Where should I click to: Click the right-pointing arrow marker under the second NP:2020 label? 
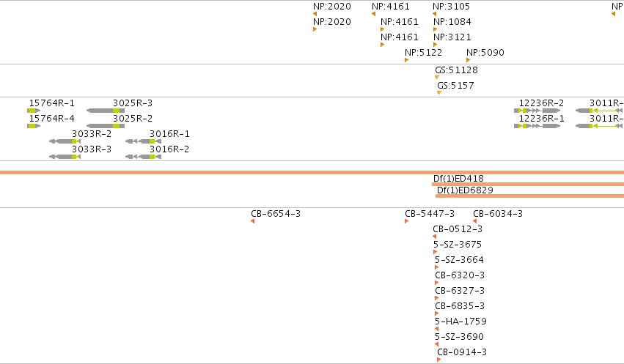tap(315, 29)
